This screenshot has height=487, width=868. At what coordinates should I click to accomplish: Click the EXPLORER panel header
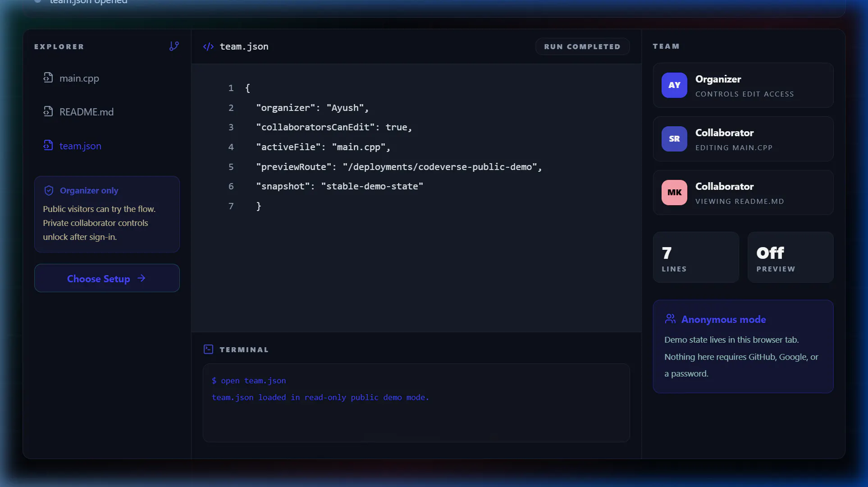pos(59,46)
